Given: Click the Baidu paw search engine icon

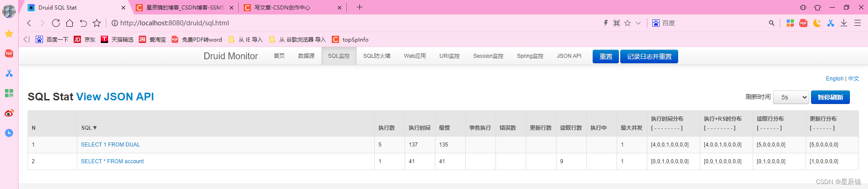Looking at the screenshot, I should (x=656, y=23).
